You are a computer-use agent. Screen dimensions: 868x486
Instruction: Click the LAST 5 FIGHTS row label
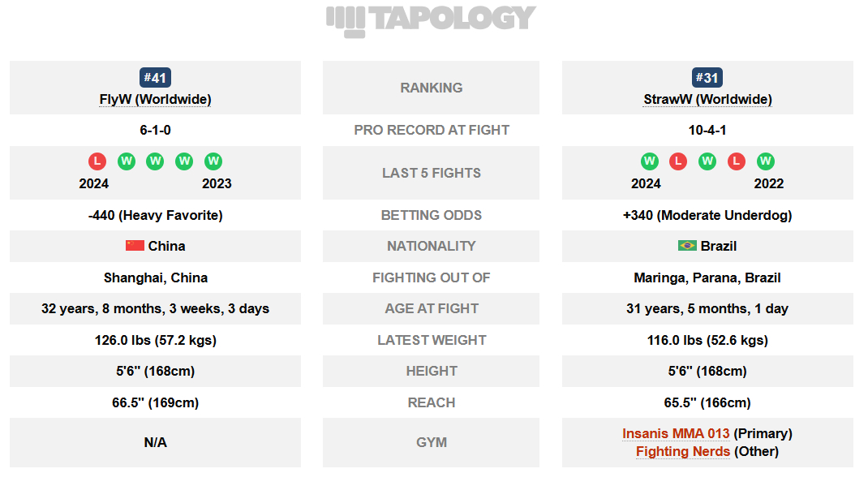coord(432,174)
